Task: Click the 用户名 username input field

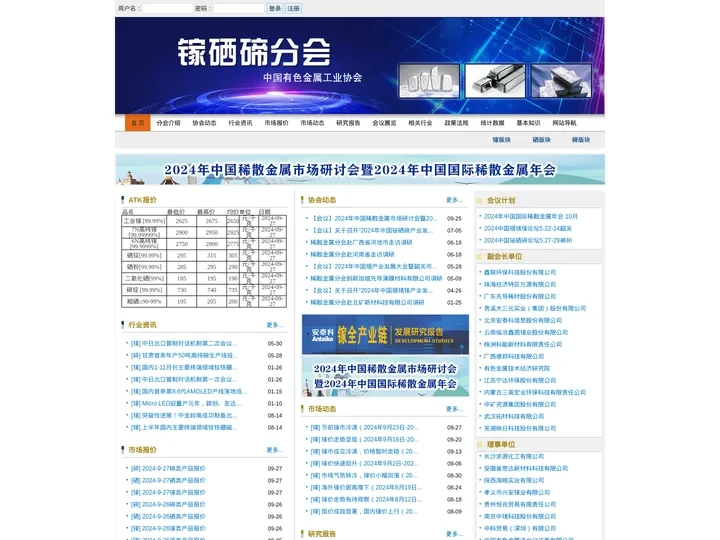Action: [x=168, y=8]
